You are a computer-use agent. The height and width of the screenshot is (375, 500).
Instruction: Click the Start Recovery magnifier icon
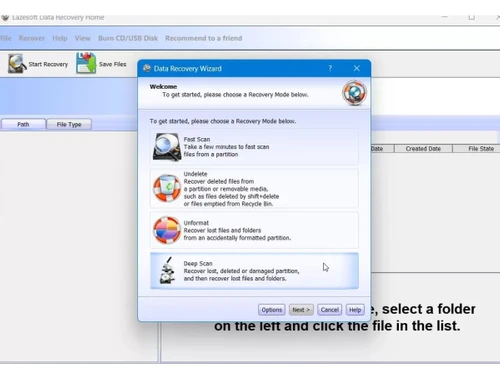[x=17, y=63]
